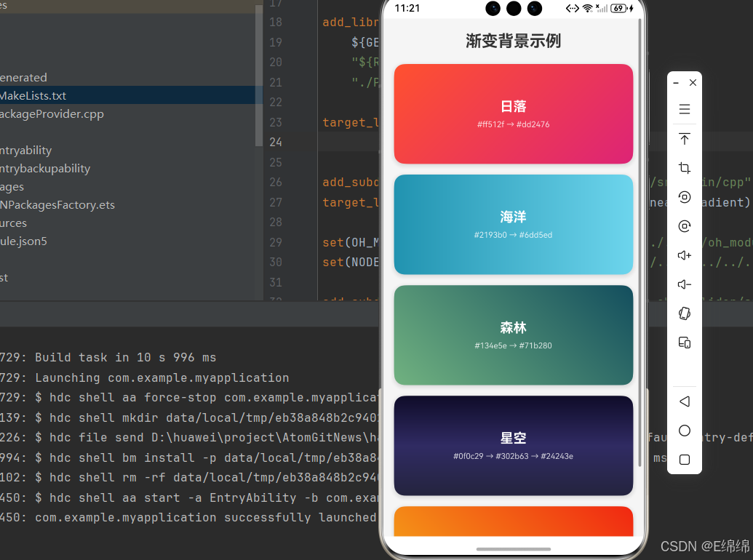Tap the 渐变背景示例 page title

(x=513, y=41)
